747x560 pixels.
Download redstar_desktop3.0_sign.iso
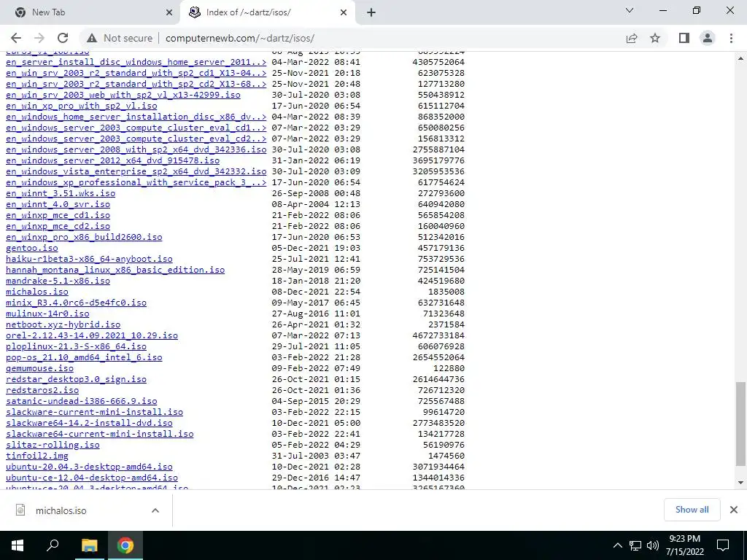pyautogui.click(x=76, y=379)
